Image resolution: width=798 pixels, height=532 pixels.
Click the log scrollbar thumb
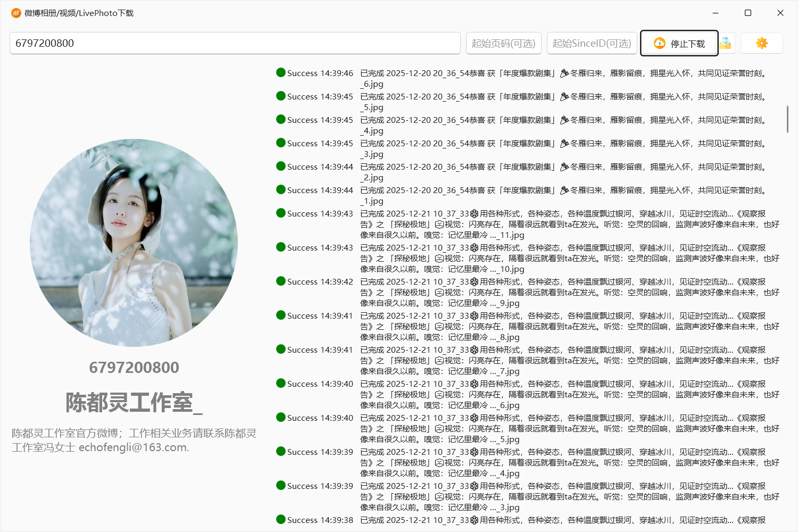(x=787, y=119)
